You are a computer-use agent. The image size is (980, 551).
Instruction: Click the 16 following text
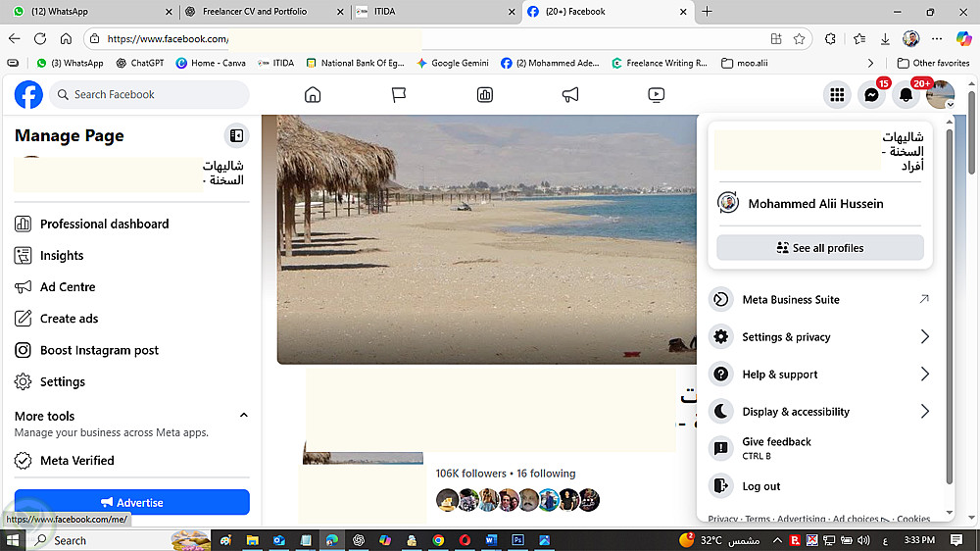click(546, 474)
